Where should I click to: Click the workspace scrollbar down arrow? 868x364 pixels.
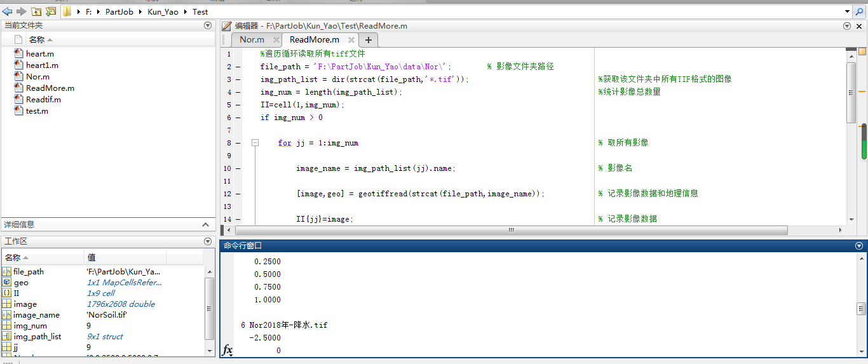210,350
